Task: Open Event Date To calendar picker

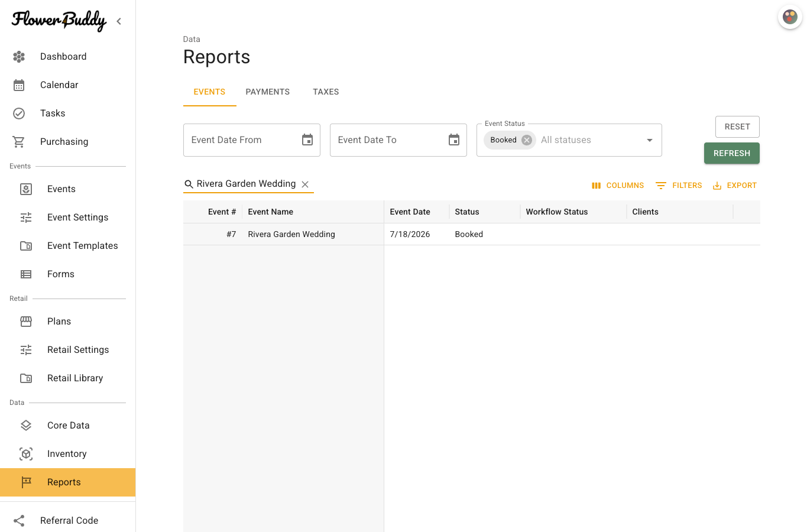Action: pos(454,140)
